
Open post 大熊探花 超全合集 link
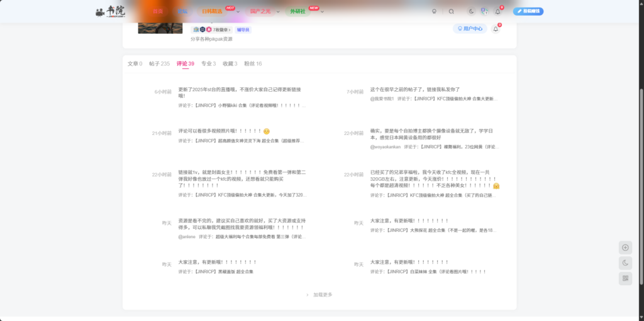coord(442,231)
